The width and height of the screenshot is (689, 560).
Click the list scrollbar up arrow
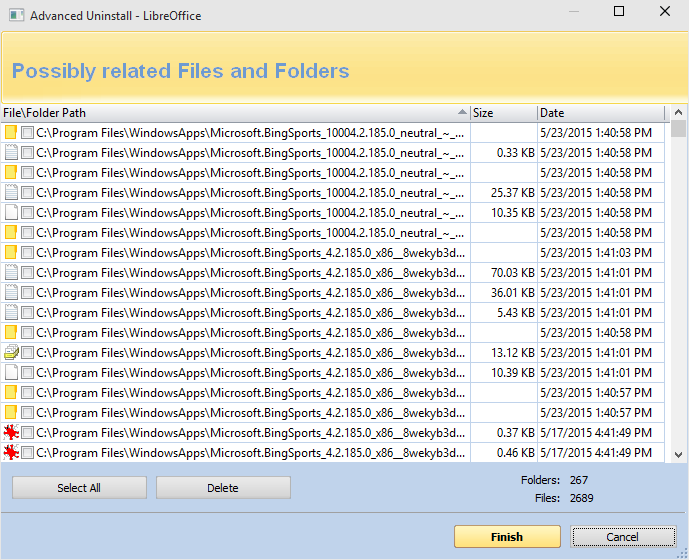click(x=678, y=113)
